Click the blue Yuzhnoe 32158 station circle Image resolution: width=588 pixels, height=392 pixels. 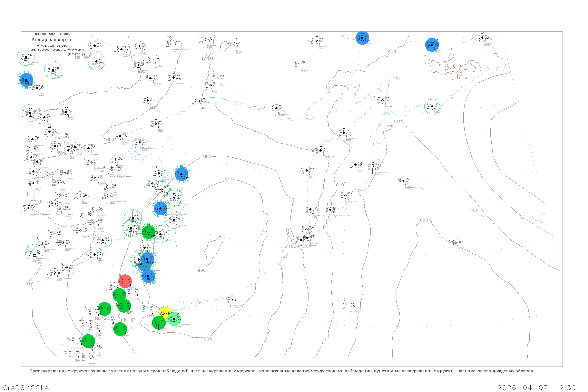(148, 276)
